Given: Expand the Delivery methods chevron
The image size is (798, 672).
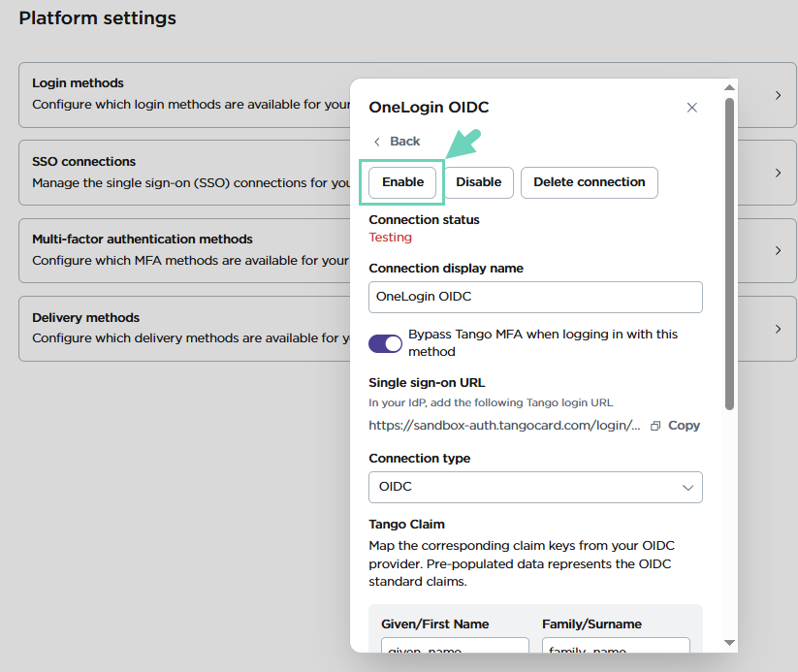Looking at the screenshot, I should (x=778, y=329).
